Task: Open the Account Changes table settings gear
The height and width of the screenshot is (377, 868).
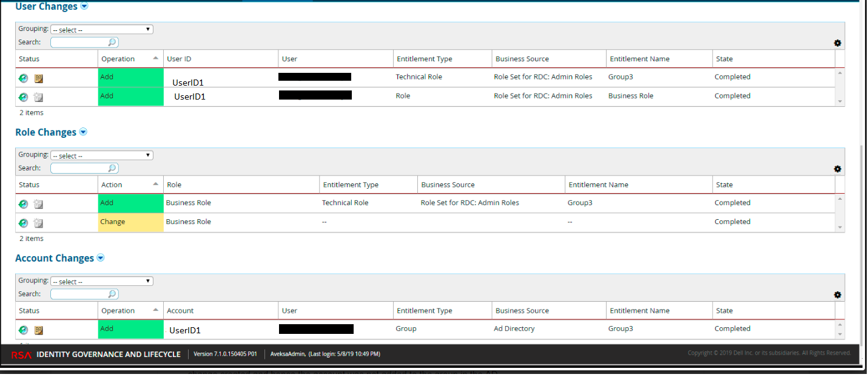Action: [837, 294]
